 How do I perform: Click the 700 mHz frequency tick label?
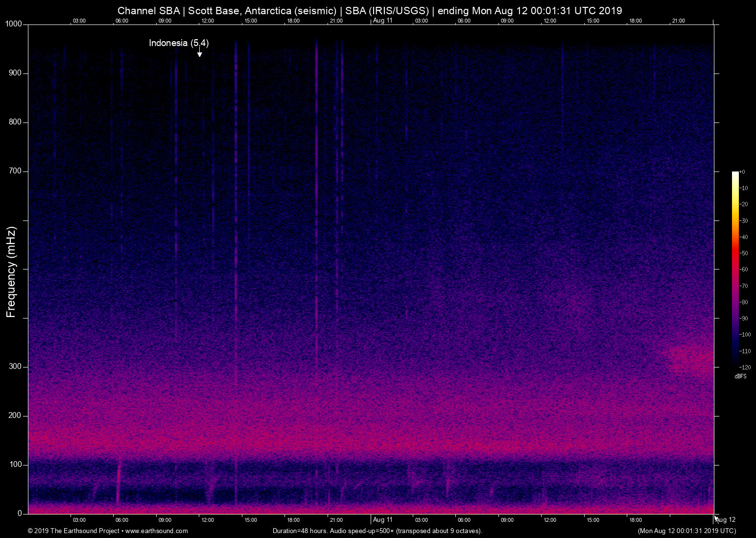[x=15, y=171]
